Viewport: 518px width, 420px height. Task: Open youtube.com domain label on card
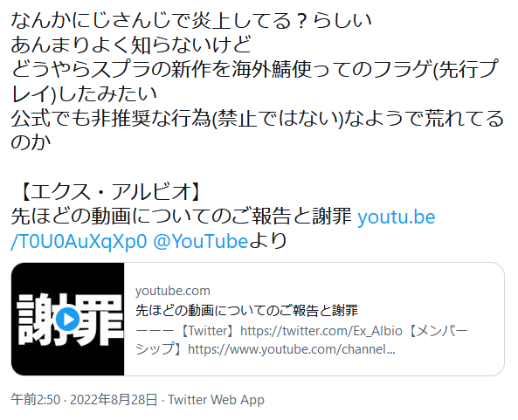(173, 291)
